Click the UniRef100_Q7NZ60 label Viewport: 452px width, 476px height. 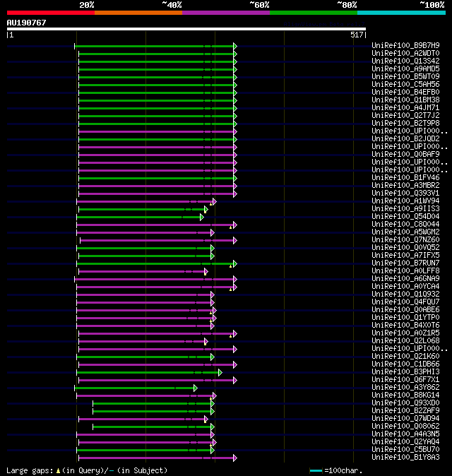coord(405,240)
